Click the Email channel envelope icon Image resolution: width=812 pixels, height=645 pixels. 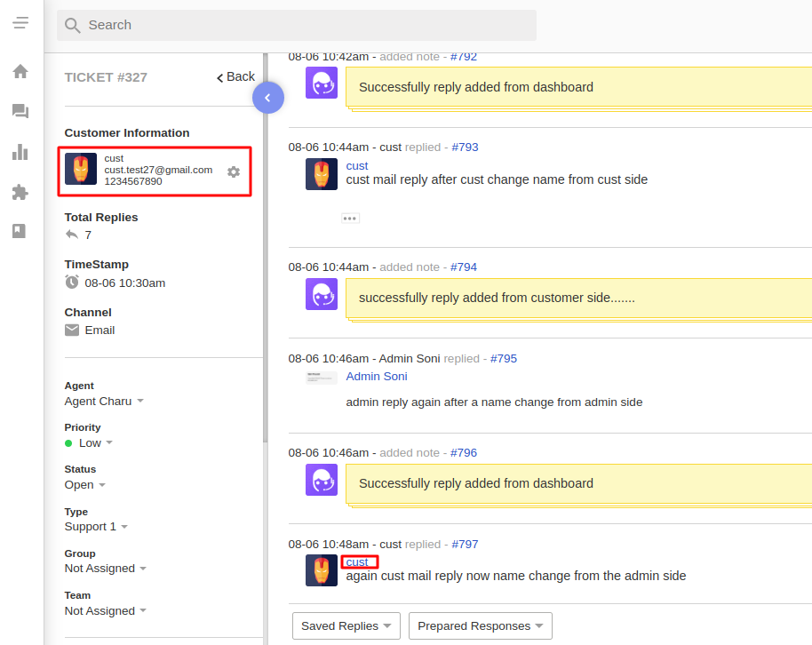[x=71, y=330]
